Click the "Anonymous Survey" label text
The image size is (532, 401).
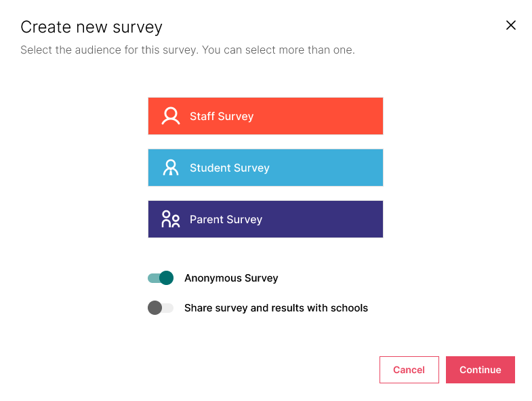[x=231, y=278]
